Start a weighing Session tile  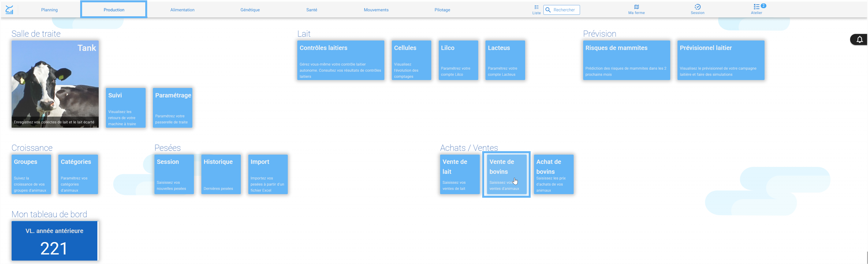click(x=174, y=174)
